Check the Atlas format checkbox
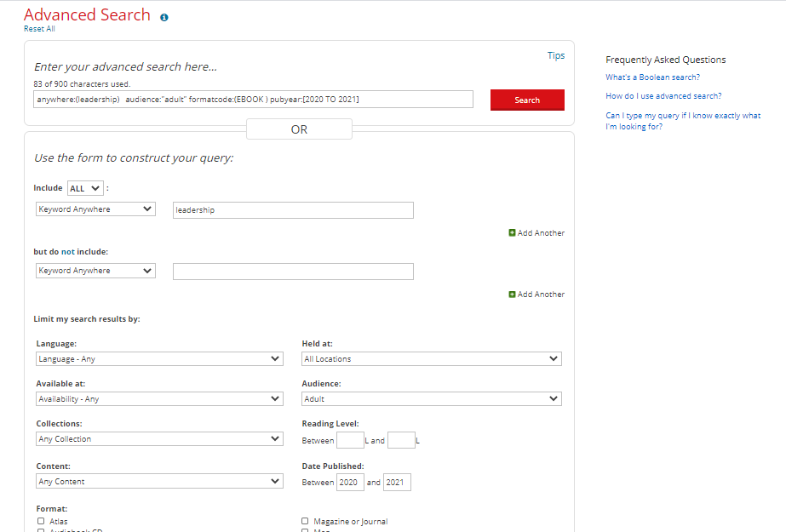The height and width of the screenshot is (532, 786). click(41, 521)
